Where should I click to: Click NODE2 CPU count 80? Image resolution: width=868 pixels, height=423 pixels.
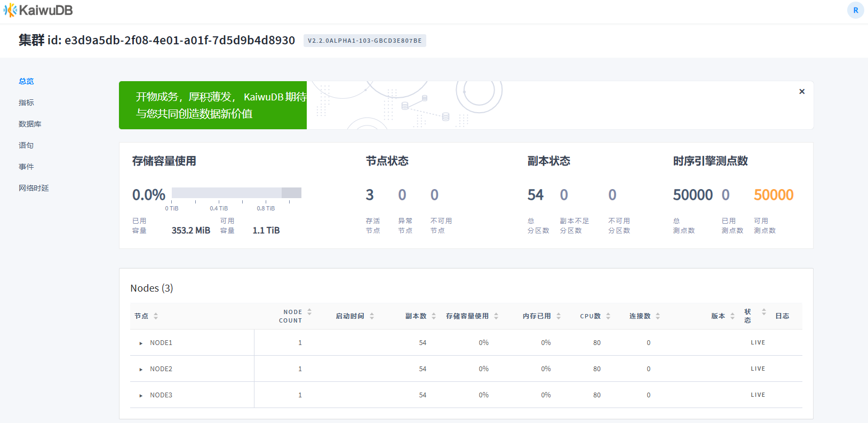click(x=597, y=369)
